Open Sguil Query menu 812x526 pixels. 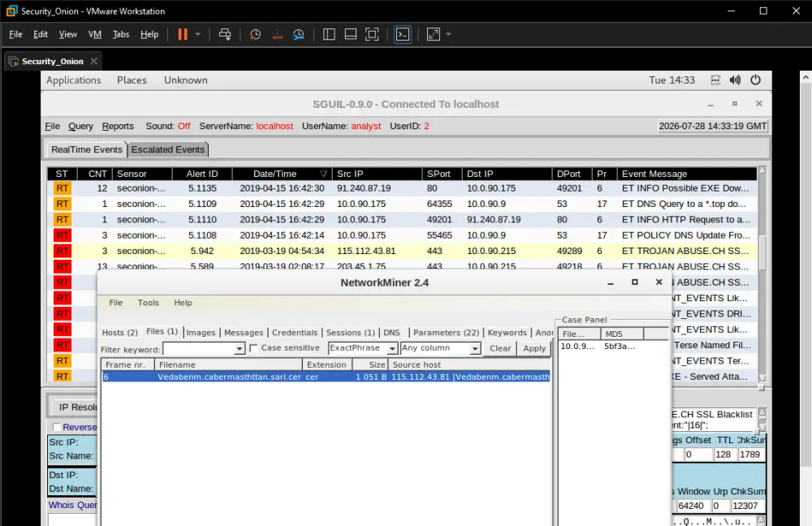tap(80, 127)
